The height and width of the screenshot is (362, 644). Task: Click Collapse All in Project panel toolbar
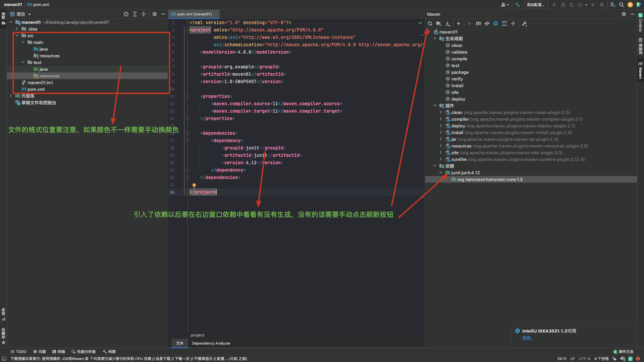(x=144, y=14)
